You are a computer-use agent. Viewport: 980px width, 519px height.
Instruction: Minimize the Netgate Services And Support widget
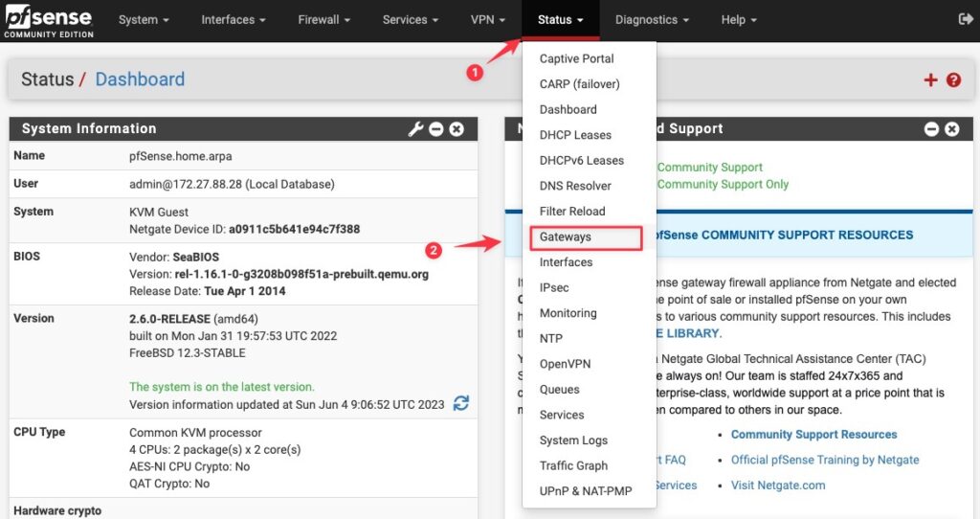931,129
